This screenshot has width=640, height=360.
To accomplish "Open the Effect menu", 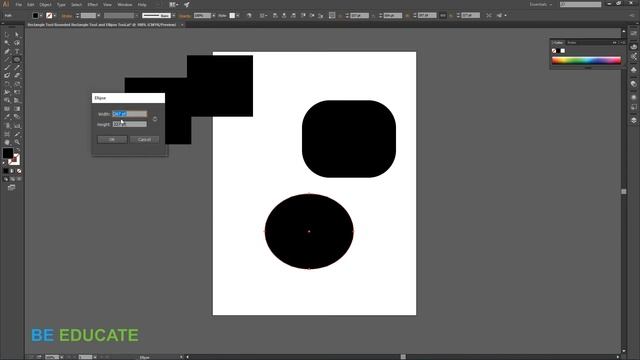I will tap(93, 4).
